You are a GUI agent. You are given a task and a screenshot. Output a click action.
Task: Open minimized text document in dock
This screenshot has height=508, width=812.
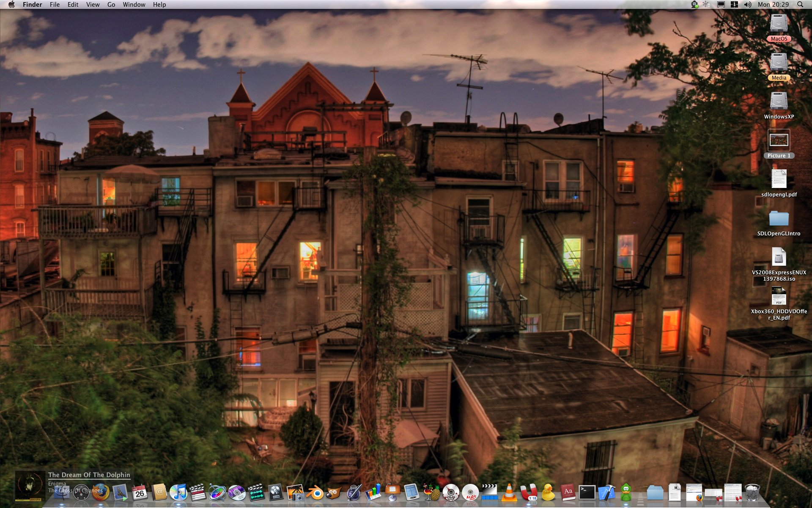675,493
